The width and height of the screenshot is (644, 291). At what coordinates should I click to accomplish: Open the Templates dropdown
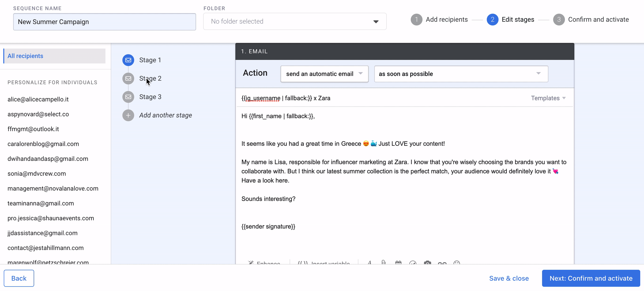tap(548, 98)
